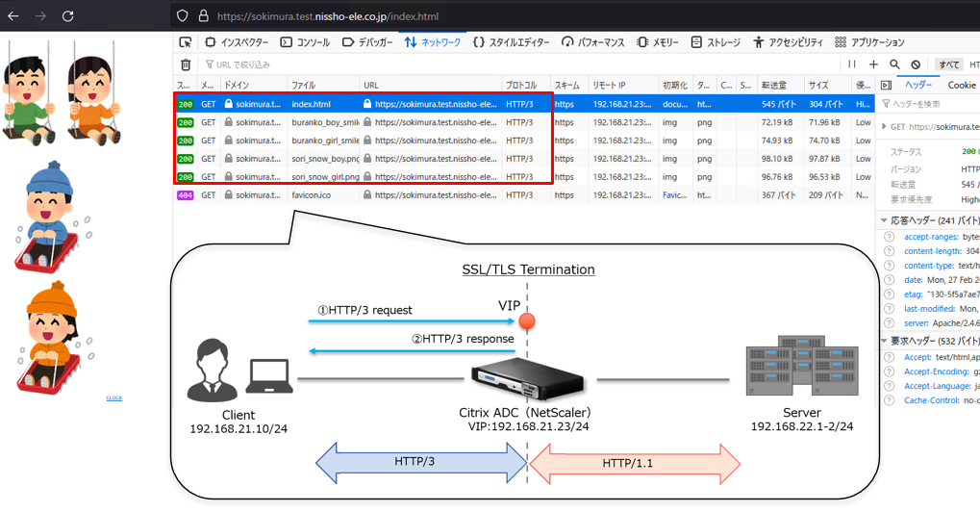Reload the page in browser
This screenshot has width=980, height=512.
tap(67, 15)
